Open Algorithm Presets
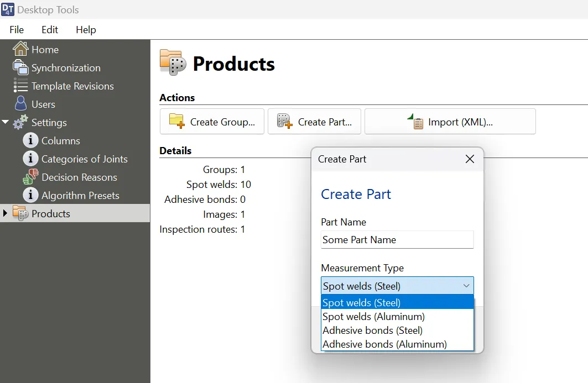This screenshot has height=383, width=588. (x=81, y=195)
